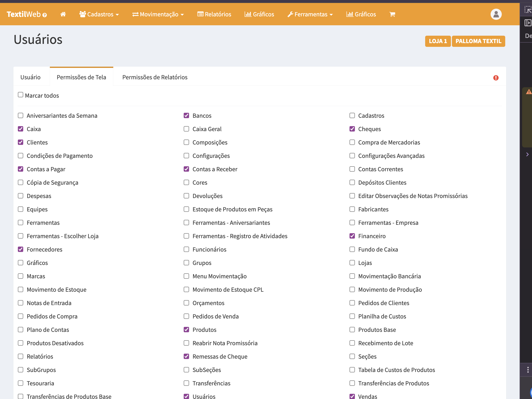Open the Movimentação dropdown menu
This screenshot has height=399, width=532.
[158, 14]
